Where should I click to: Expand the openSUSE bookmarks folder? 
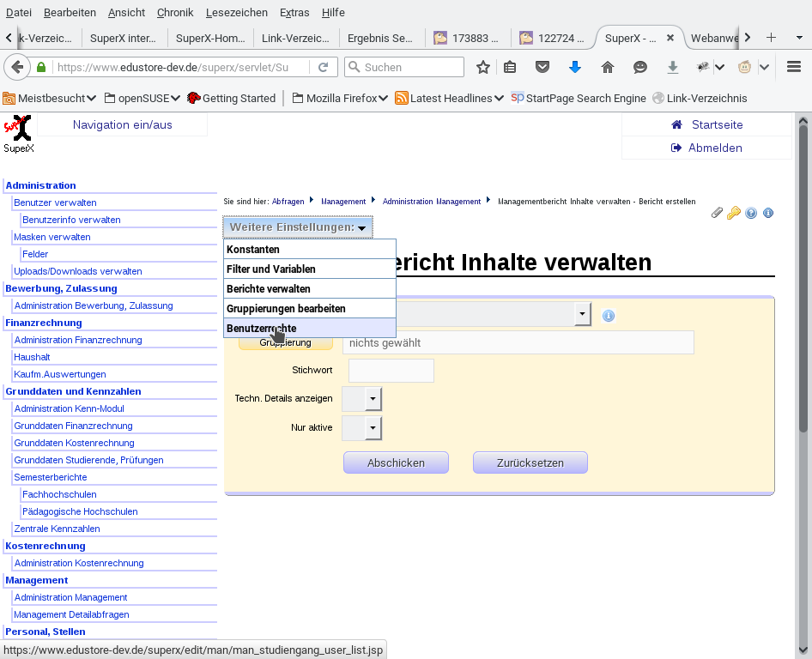pyautogui.click(x=142, y=99)
